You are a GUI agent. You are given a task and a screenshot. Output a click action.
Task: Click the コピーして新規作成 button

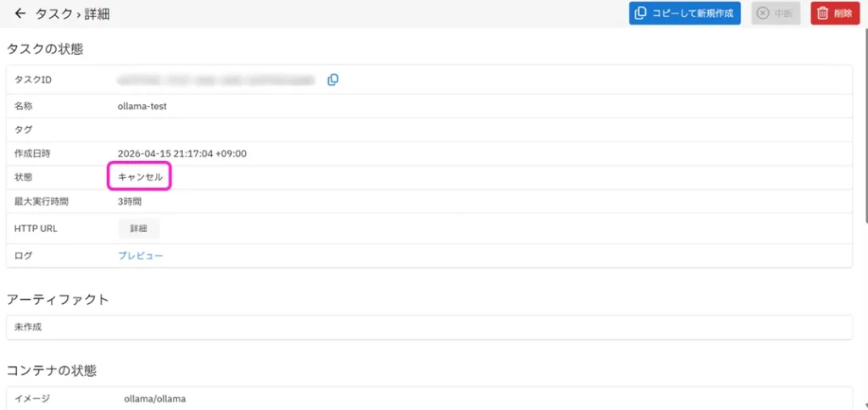coord(684,14)
